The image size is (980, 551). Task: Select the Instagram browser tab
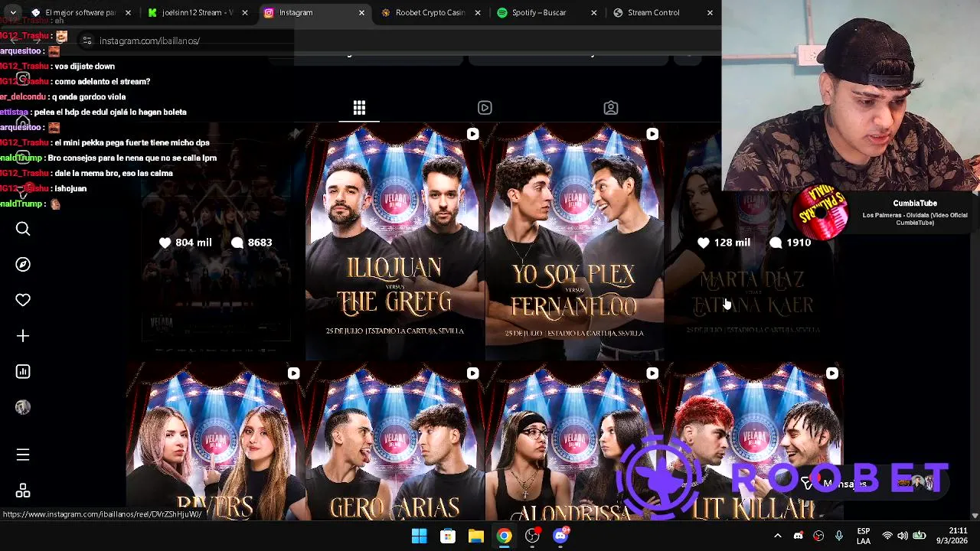tap(314, 12)
